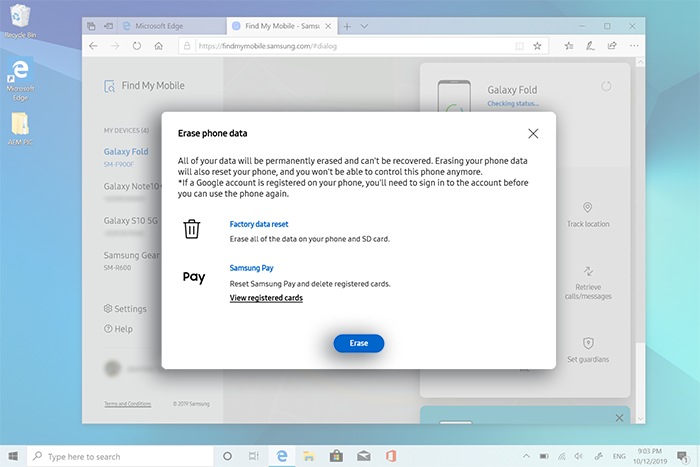Toggle reading view icon in address bar

coord(519,46)
